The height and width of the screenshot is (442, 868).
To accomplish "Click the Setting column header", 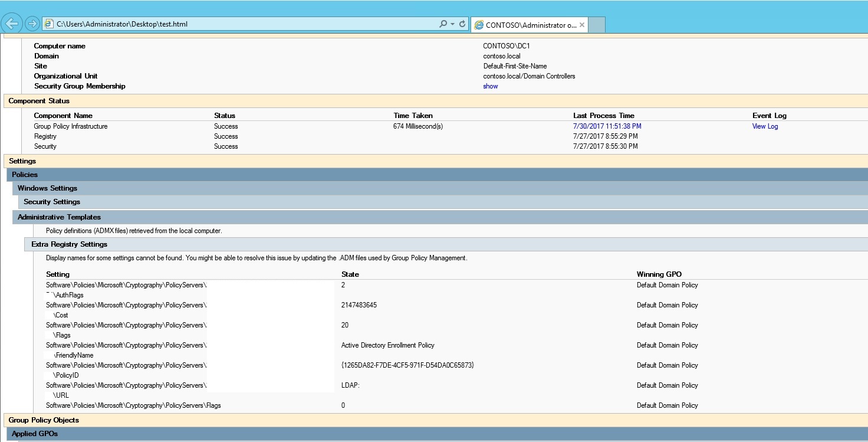I will pos(58,274).
